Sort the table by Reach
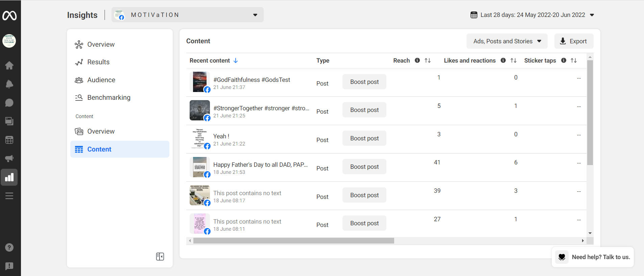 (428, 61)
